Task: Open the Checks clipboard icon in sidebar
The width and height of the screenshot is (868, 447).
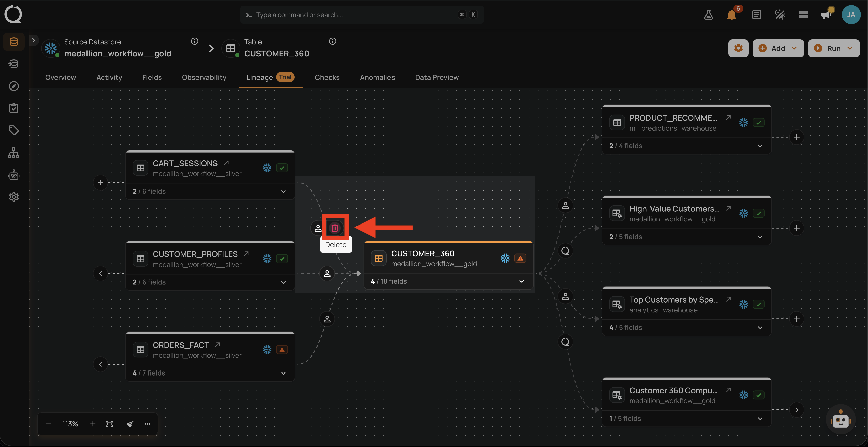Action: (14, 108)
